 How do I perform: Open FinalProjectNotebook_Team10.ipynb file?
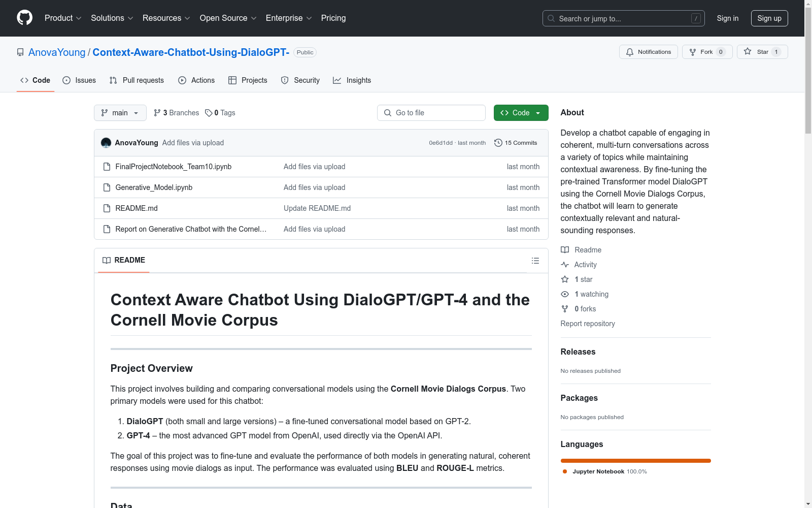coord(174,167)
